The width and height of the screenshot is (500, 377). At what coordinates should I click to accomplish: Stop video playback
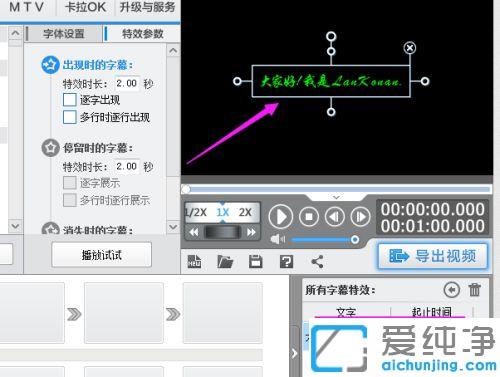click(309, 217)
